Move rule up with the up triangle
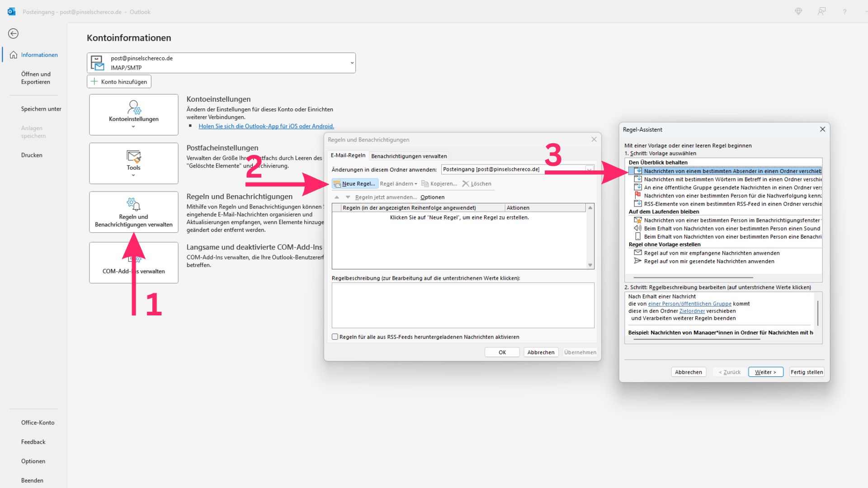The width and height of the screenshot is (868, 488). [x=337, y=197]
